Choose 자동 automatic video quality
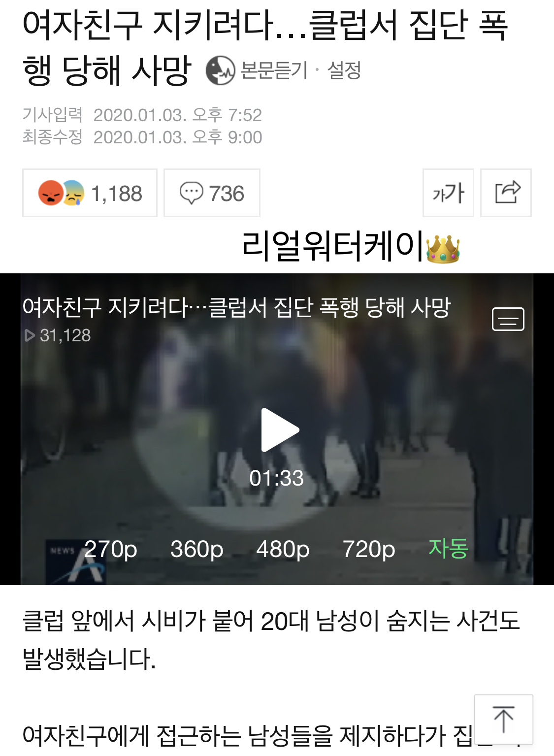The image size is (554, 756). pyautogui.click(x=449, y=548)
